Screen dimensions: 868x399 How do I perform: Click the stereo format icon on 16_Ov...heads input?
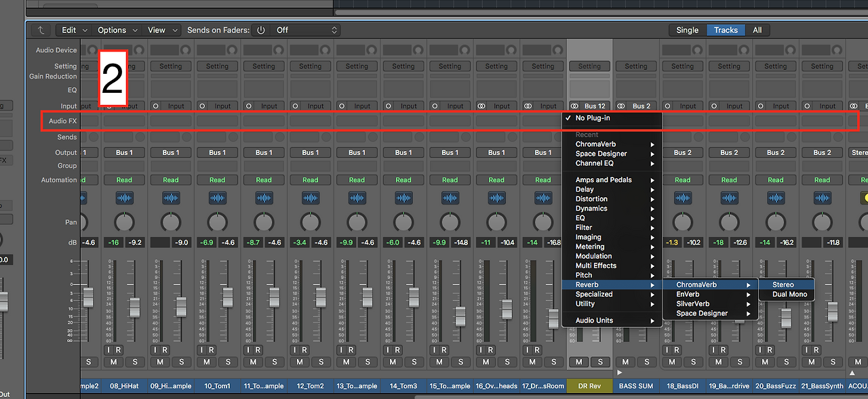[481, 106]
